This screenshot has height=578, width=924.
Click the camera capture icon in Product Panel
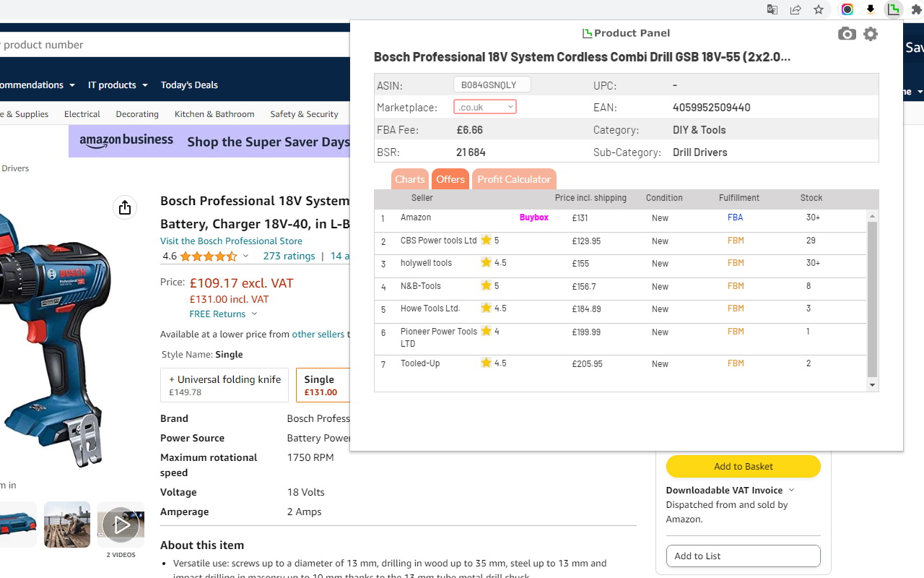tap(847, 33)
